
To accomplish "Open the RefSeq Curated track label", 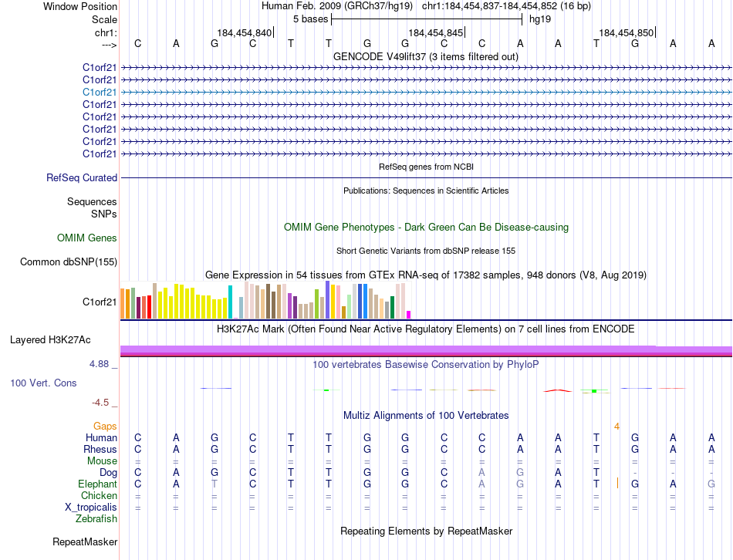I will click(x=81, y=177).
